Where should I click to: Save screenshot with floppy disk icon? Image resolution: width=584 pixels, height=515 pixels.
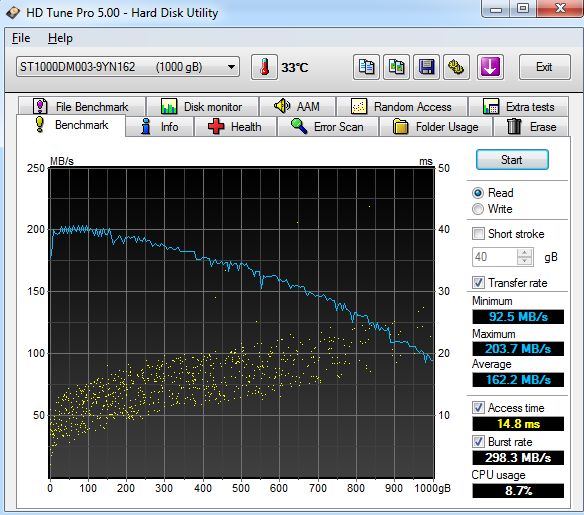(x=426, y=67)
